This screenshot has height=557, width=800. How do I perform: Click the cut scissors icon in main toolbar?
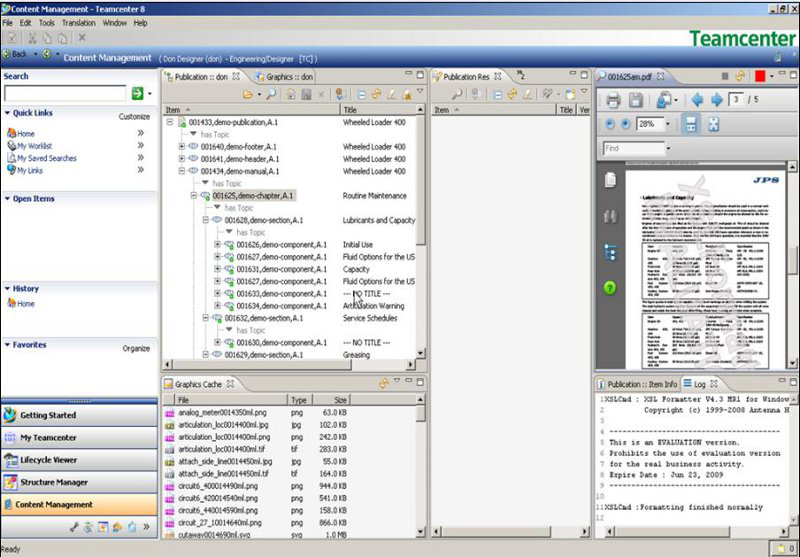point(33,38)
